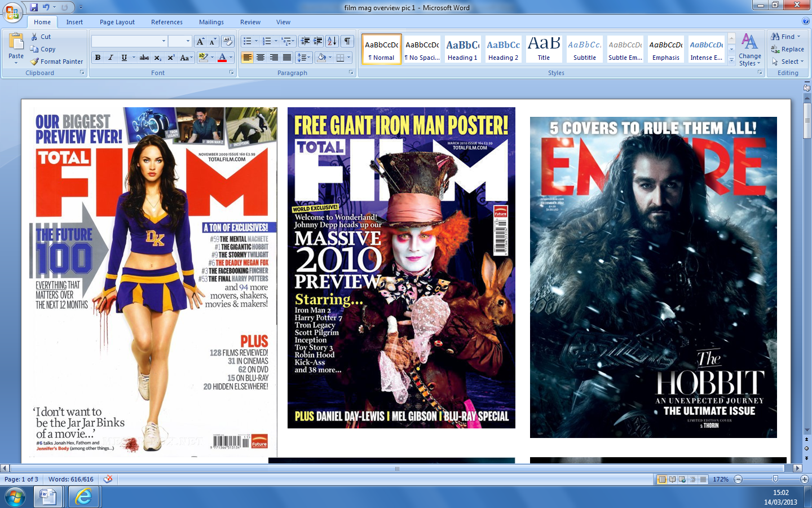Toggle Bold formatting

click(x=98, y=58)
